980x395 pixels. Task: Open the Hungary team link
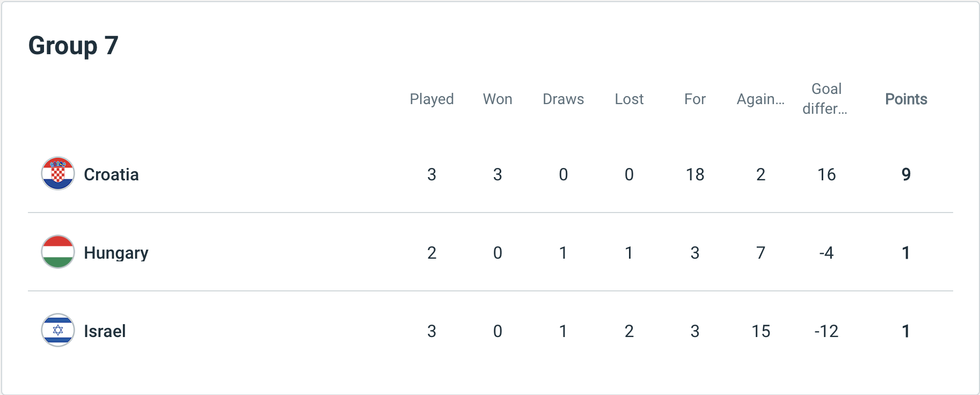tap(116, 253)
